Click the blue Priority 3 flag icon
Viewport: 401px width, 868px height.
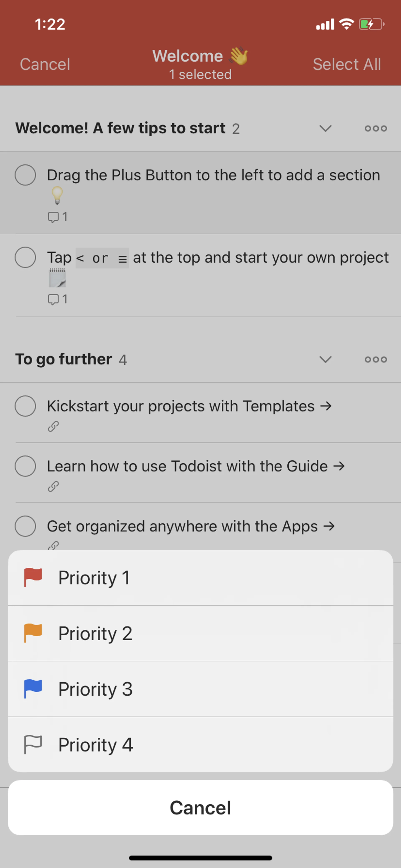(33, 689)
